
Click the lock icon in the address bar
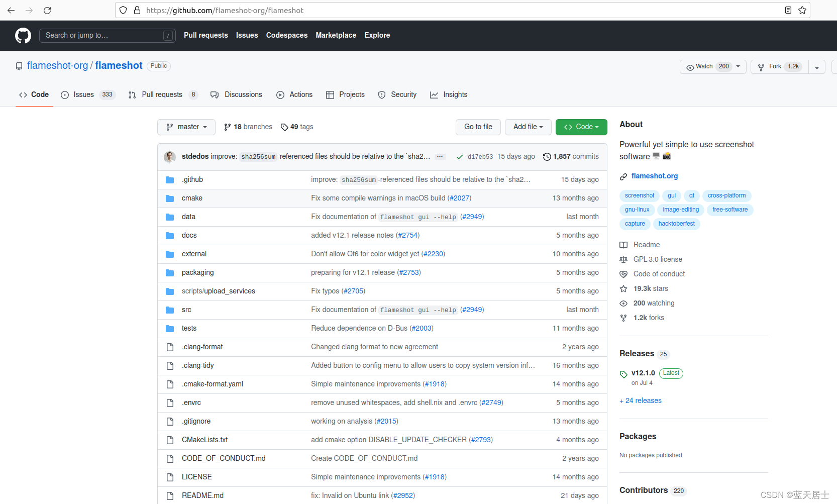[137, 10]
